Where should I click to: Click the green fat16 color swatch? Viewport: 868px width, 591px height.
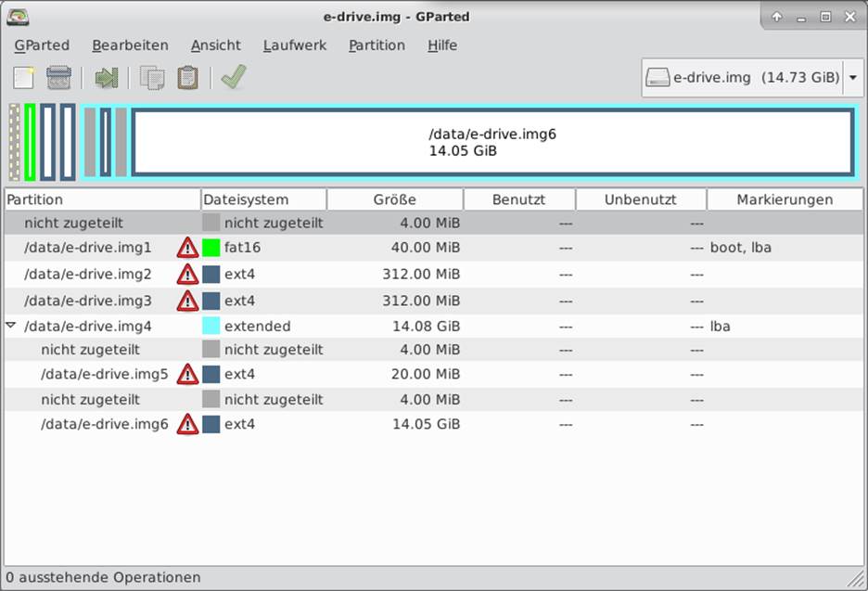point(211,248)
